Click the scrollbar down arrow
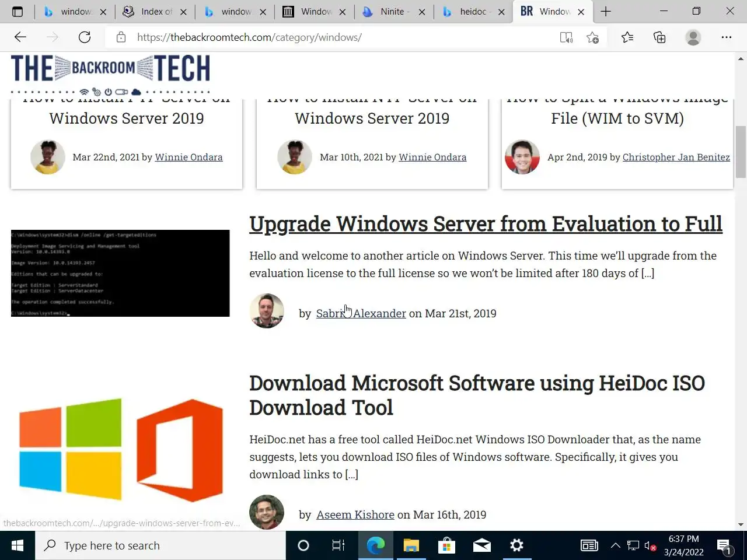The width and height of the screenshot is (747, 560). pyautogui.click(x=741, y=525)
